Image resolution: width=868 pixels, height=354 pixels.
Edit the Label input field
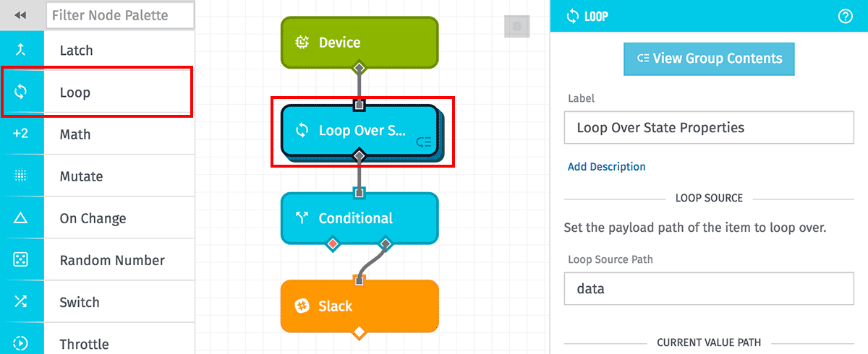709,128
